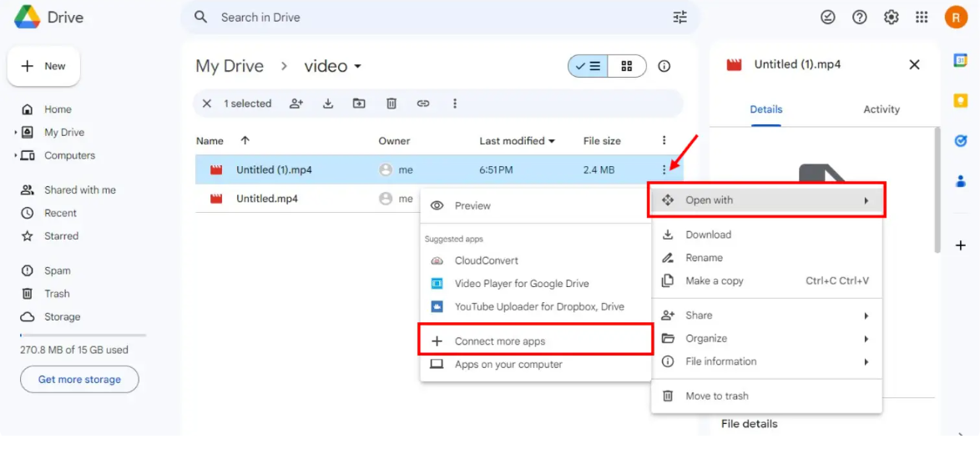Open three-dot menu for Untitled (1).mp4 row

[x=664, y=169]
